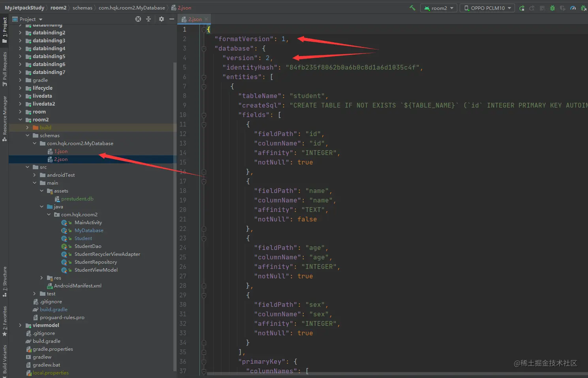Click MyJetpackStudy in the breadcrumb
The height and width of the screenshot is (378, 588).
[24, 8]
